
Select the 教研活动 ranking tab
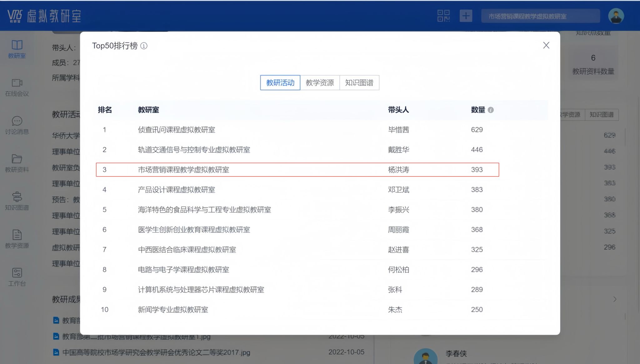coord(280,83)
